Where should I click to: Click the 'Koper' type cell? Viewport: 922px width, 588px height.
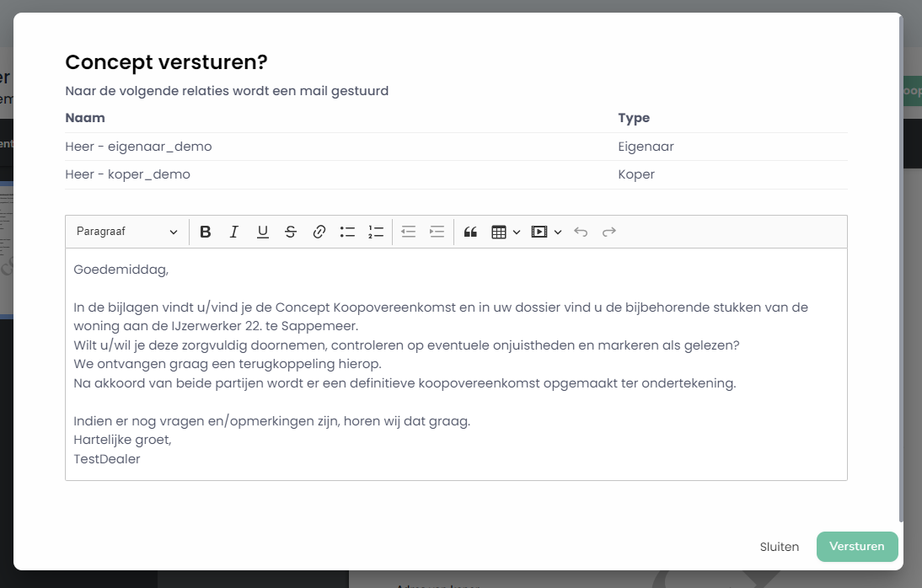[636, 174]
